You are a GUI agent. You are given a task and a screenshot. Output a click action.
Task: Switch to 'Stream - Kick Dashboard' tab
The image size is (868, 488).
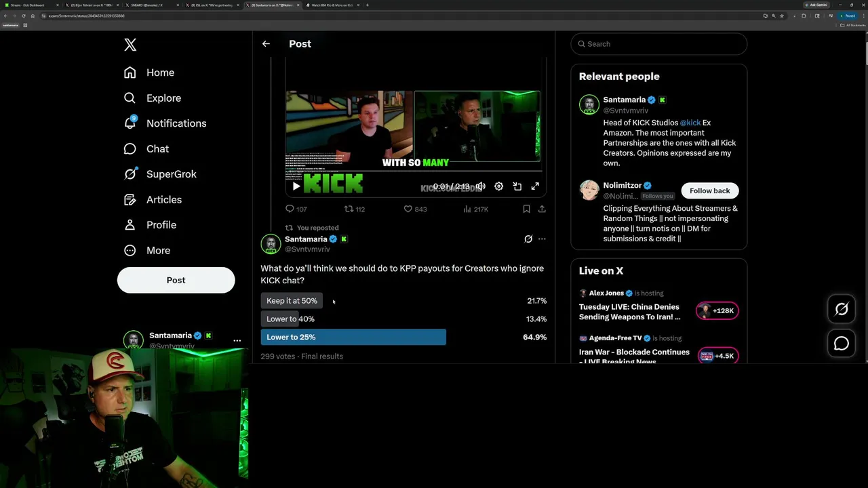(31, 5)
